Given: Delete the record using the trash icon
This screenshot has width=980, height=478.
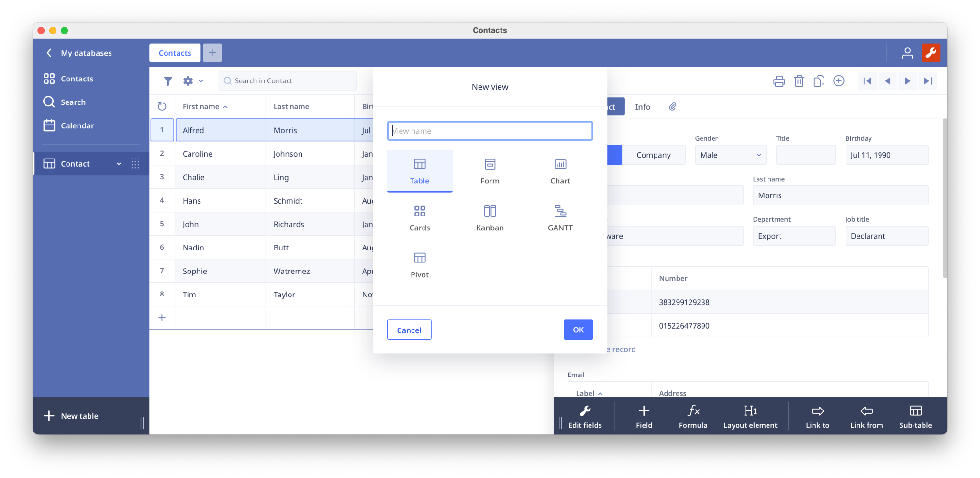Looking at the screenshot, I should pos(799,81).
